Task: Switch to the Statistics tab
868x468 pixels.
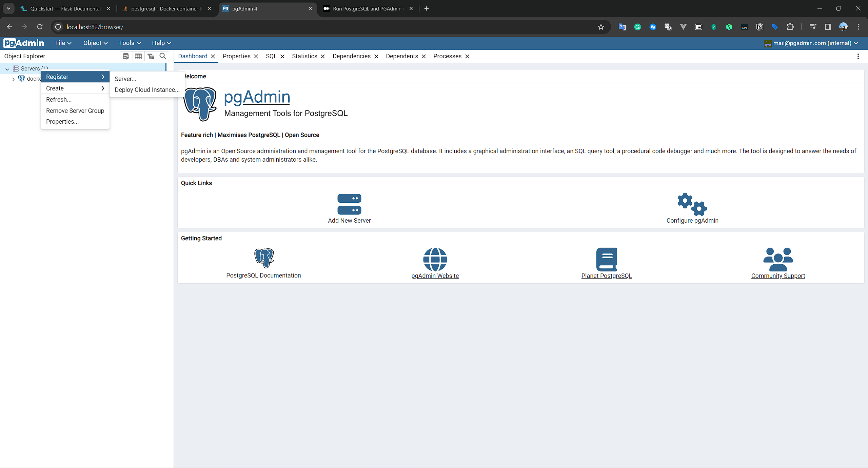Action: (304, 56)
